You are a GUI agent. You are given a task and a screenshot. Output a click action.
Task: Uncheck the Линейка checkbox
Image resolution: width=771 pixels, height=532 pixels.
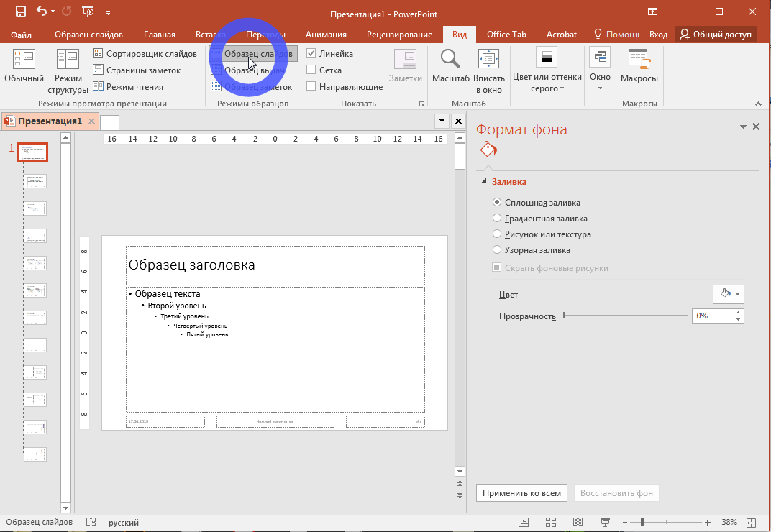coord(311,54)
